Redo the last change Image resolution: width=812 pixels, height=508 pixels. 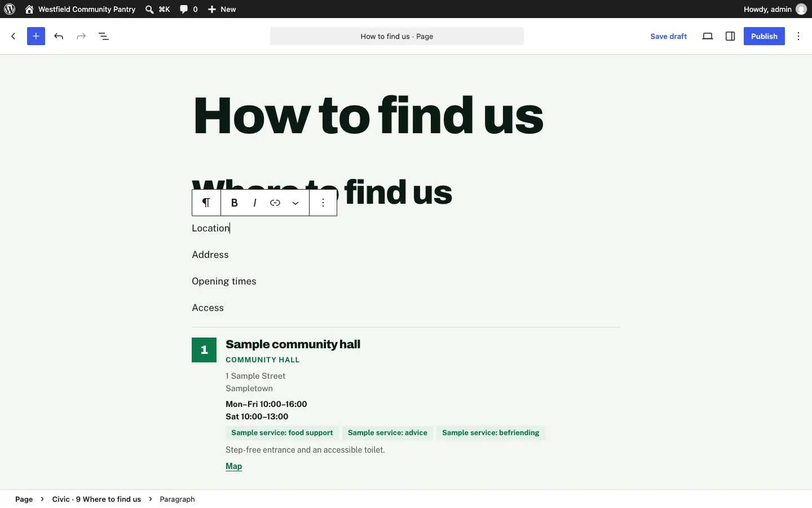tap(82, 36)
